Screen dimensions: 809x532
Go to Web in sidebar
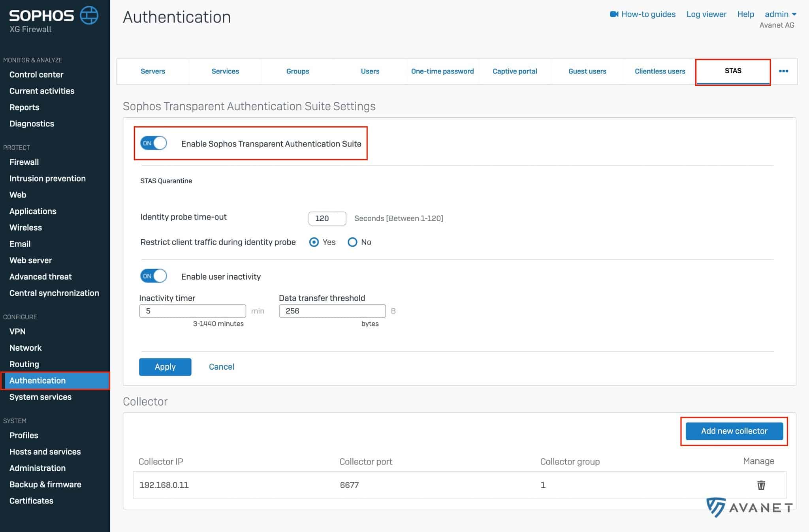tap(18, 195)
